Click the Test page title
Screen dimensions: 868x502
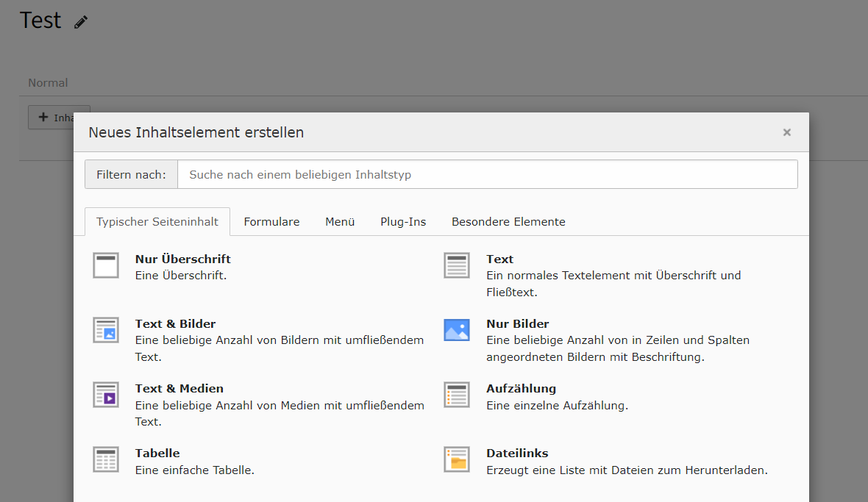coord(40,21)
